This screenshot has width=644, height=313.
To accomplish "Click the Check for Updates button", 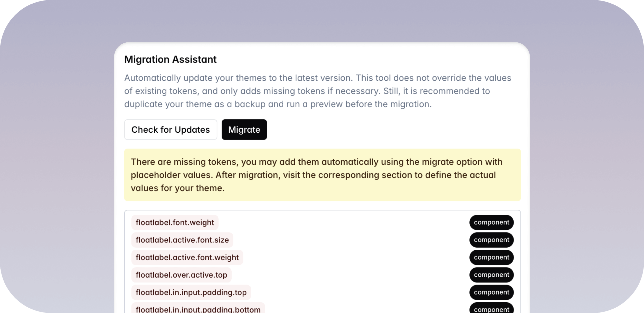I will coord(171,130).
